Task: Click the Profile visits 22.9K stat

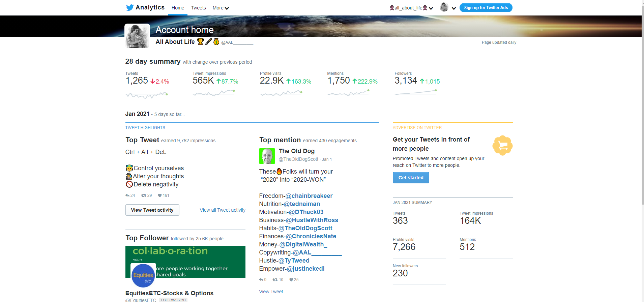Action: coord(272,81)
